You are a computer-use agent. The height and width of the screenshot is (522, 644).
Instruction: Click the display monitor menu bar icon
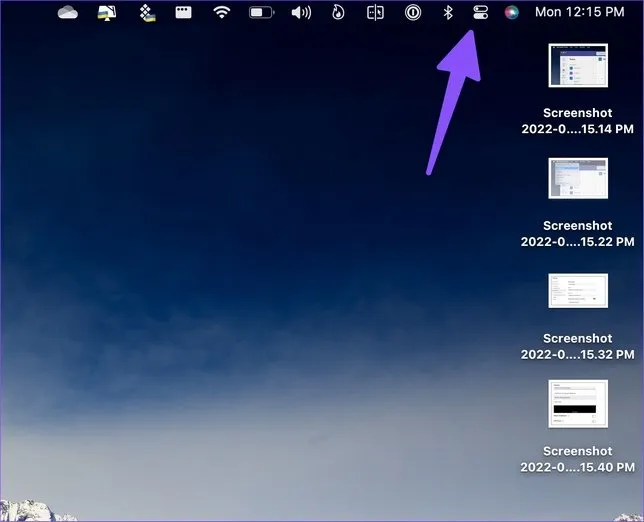(x=107, y=13)
